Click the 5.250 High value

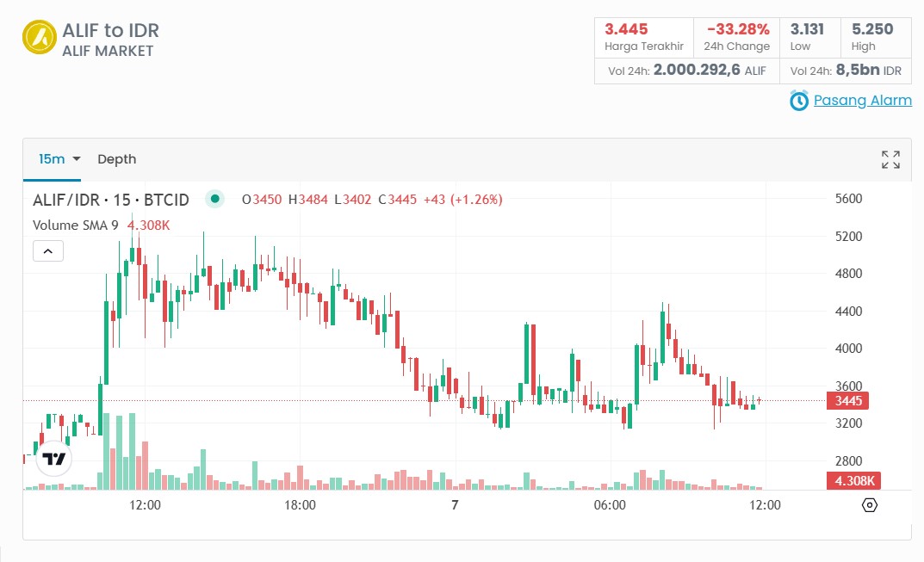pos(872,29)
